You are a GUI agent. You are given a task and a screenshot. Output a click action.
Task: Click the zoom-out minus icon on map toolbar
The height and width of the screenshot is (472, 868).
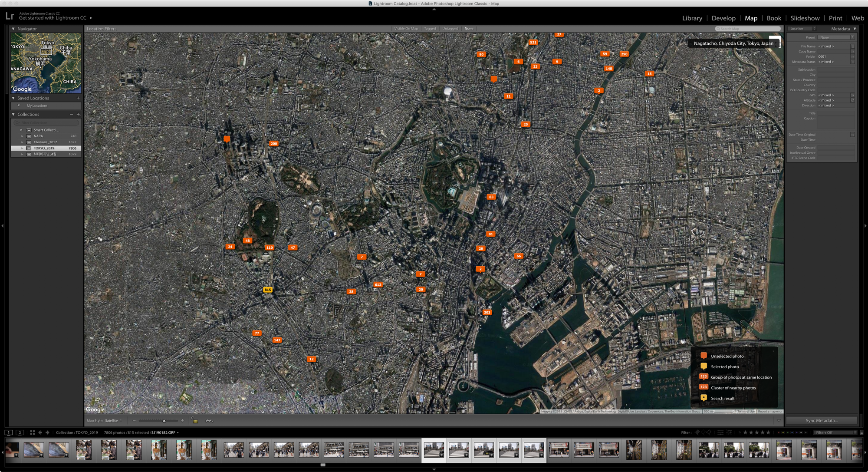coord(134,420)
